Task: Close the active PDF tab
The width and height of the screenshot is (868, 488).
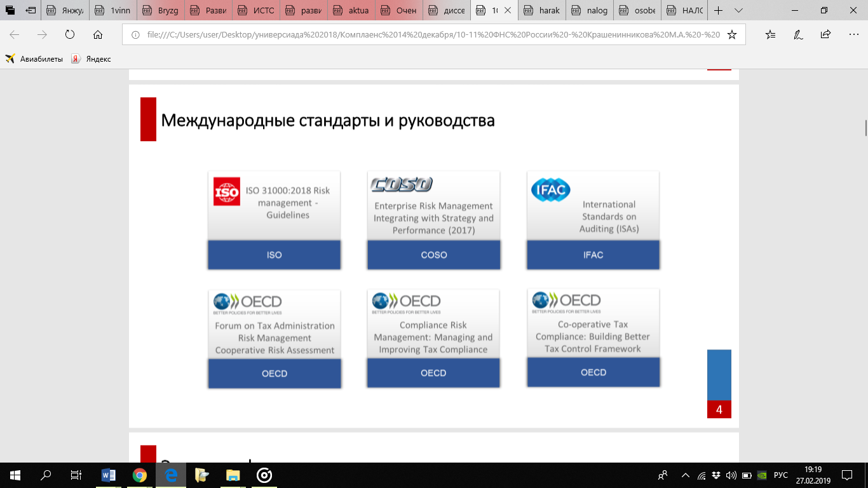Action: point(508,11)
